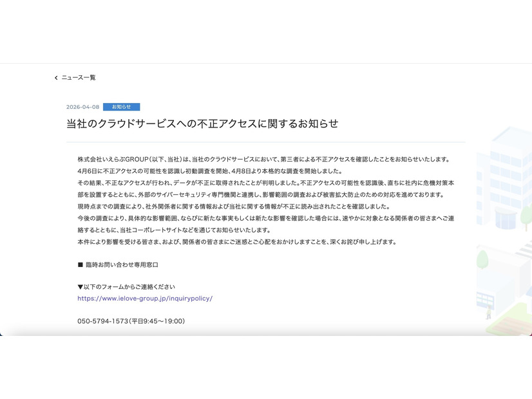
Task: Click the back chevron beside ニュース一覧
Action: (x=55, y=78)
